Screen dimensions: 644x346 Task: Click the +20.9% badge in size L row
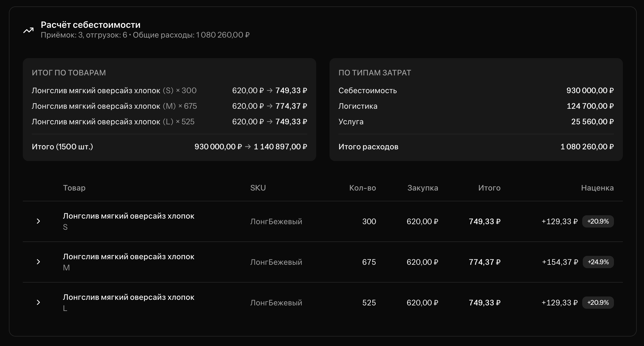(598, 303)
